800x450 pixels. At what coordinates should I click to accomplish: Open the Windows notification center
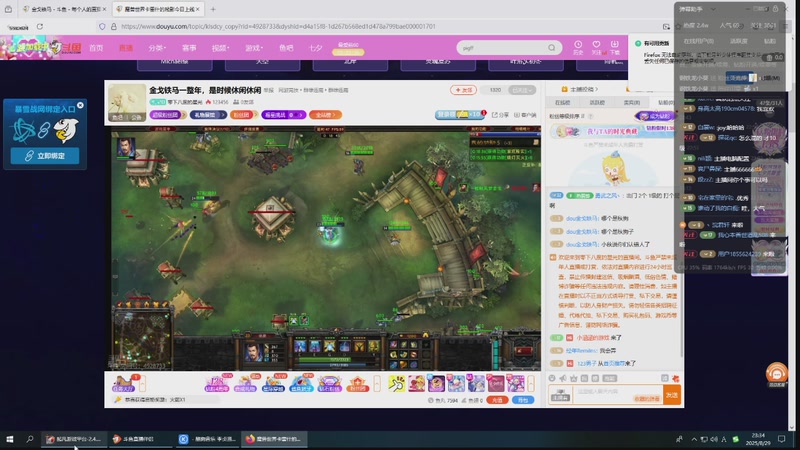point(781,439)
